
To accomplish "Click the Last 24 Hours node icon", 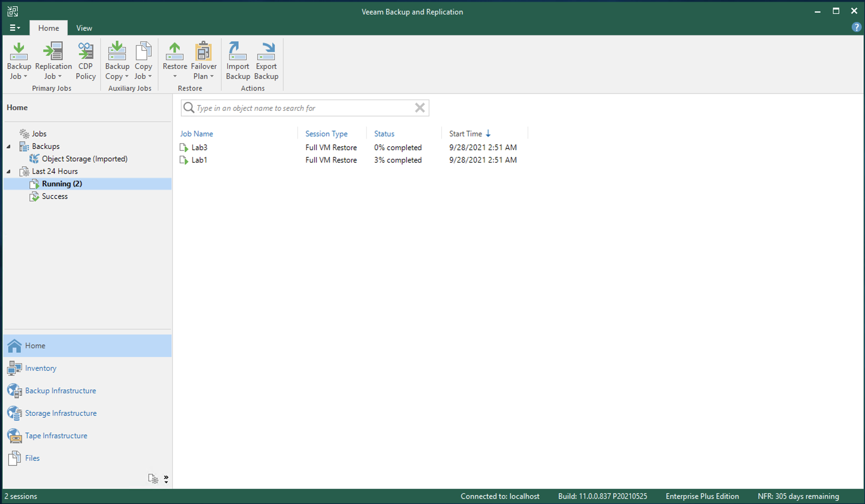I will coord(24,171).
